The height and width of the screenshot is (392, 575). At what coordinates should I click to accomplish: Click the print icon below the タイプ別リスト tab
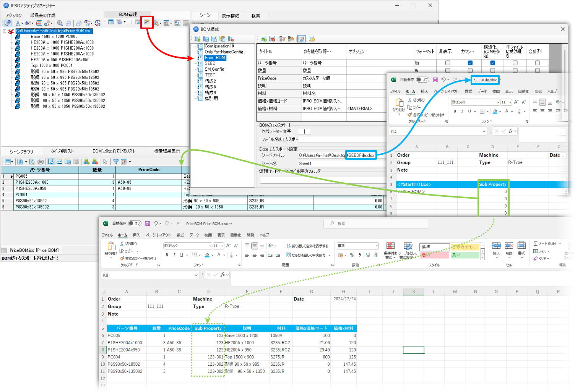coord(40,161)
